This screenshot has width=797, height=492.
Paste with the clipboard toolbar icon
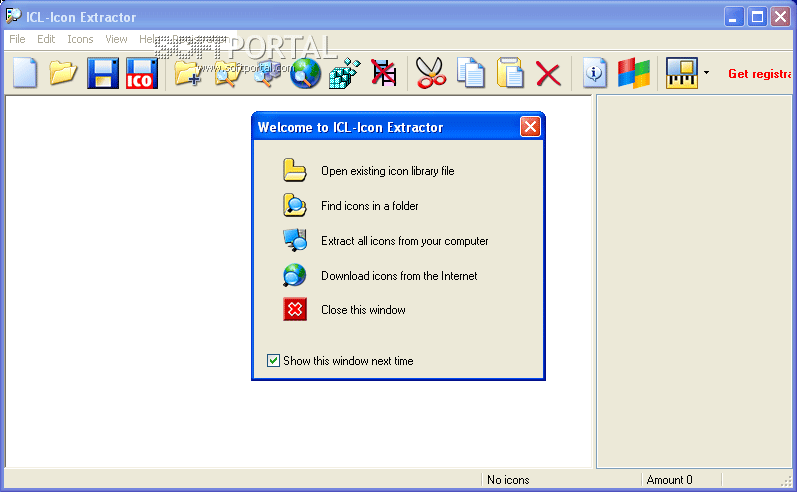[x=509, y=73]
